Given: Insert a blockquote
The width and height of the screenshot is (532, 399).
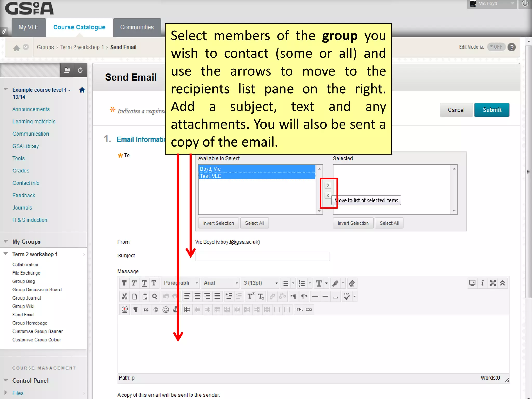Looking at the screenshot, I should click(x=146, y=309).
